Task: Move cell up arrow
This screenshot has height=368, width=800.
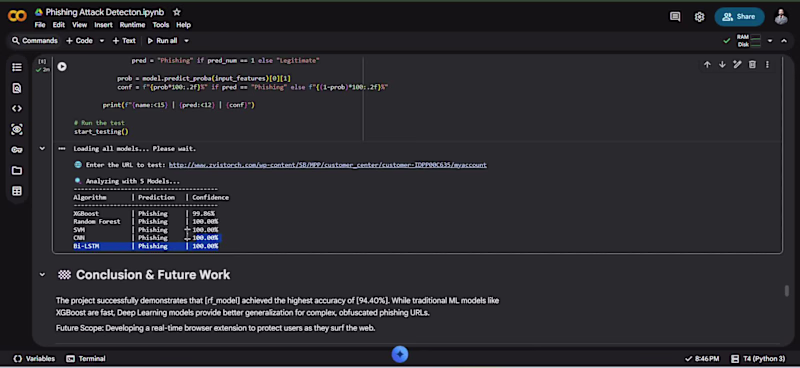Action: coord(707,65)
